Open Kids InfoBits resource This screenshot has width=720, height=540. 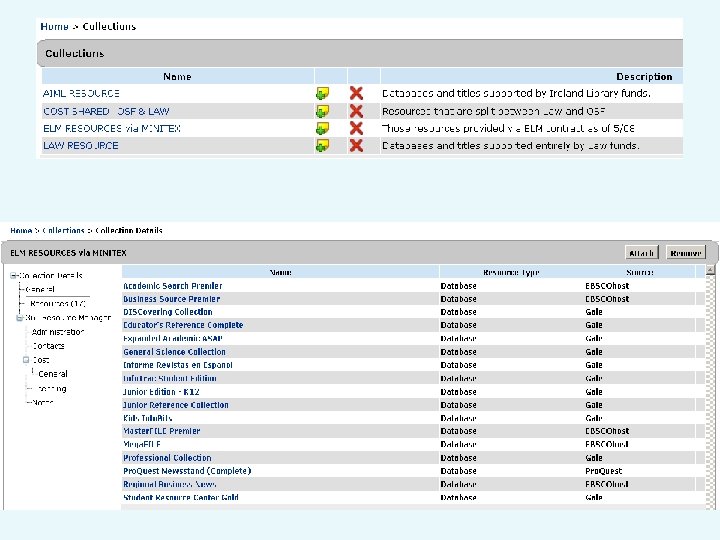(x=147, y=418)
